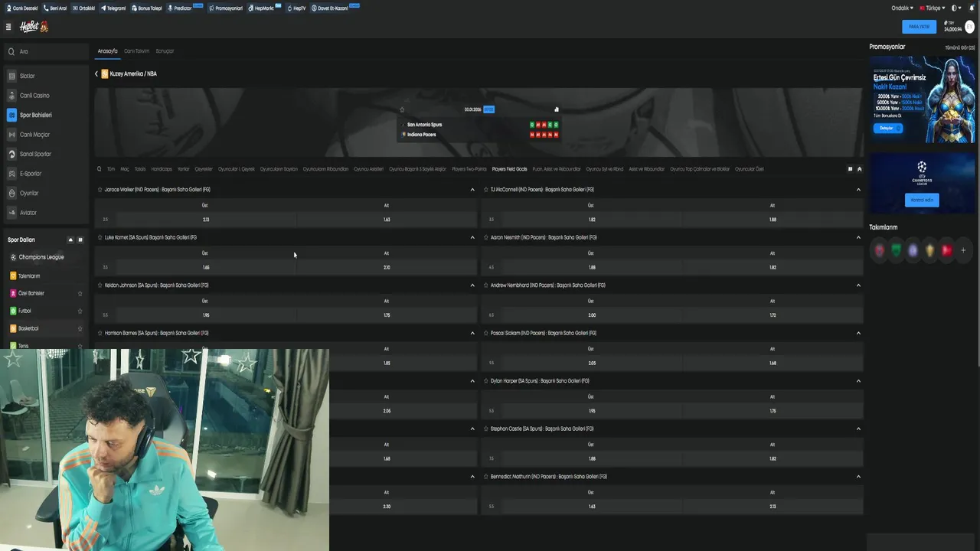Collapse the Pascal Siakam market
Viewport: 980px width, 551px height.
[x=858, y=333]
